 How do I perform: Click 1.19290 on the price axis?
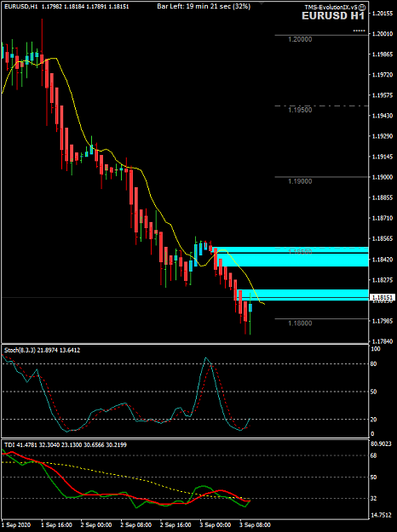[x=382, y=136]
